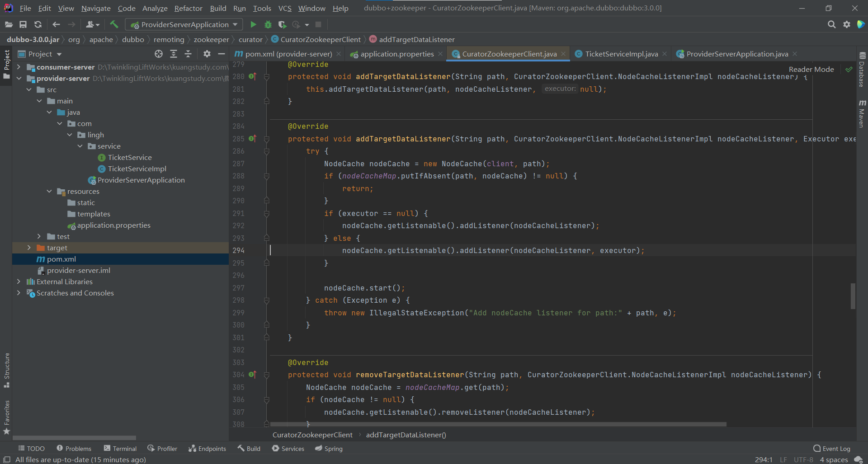Click override gutter icon on line 285
Image resolution: width=868 pixels, height=464 pixels.
252,139
